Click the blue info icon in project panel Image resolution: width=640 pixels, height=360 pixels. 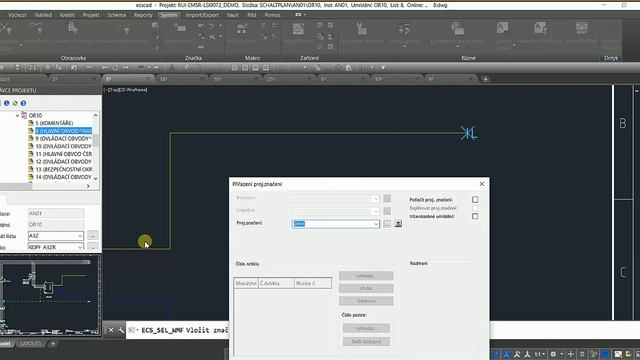coord(7,103)
